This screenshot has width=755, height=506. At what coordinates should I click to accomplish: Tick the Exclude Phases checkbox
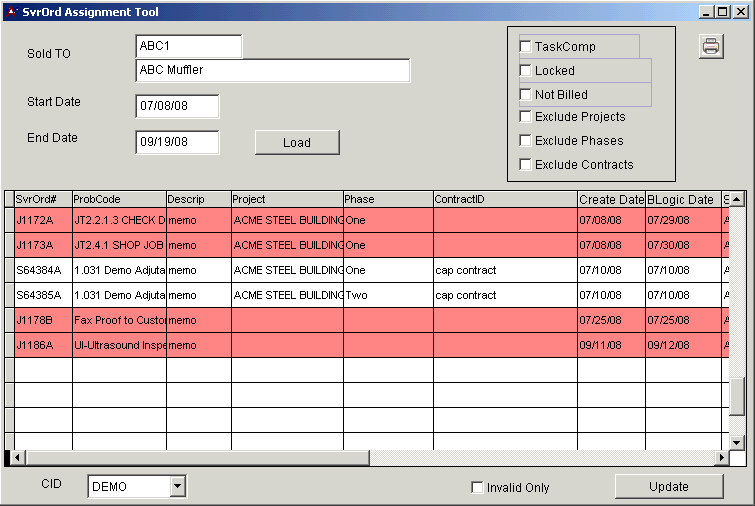pyautogui.click(x=525, y=141)
